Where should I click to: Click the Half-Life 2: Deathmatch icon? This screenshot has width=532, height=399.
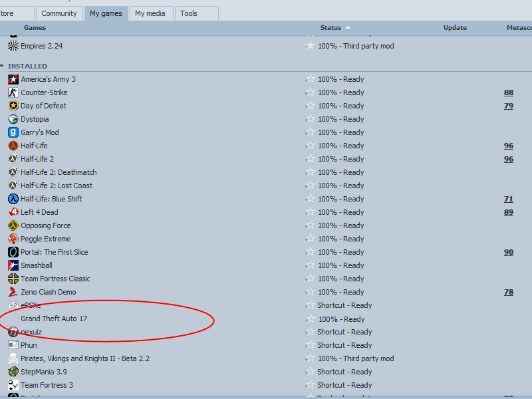point(13,172)
